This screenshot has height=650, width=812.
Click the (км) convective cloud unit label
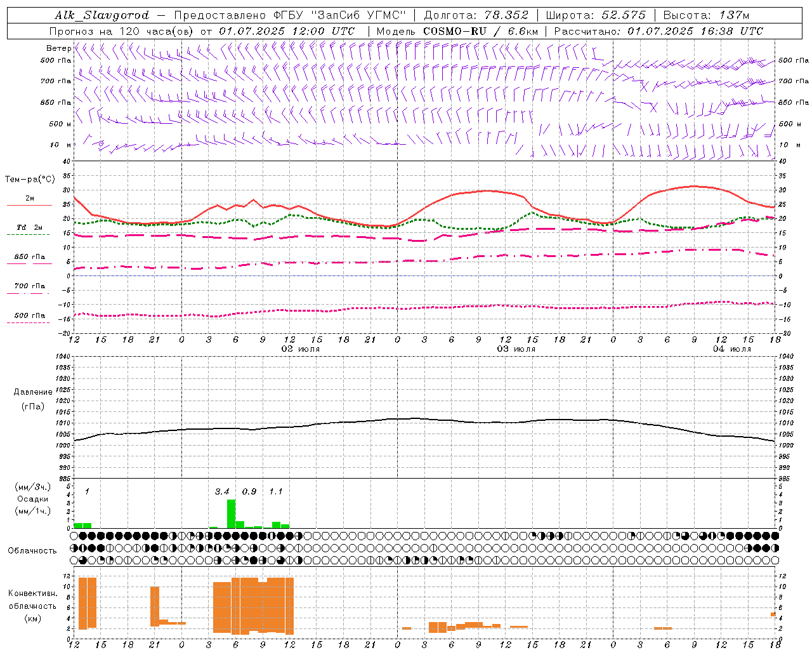[x=32, y=618]
